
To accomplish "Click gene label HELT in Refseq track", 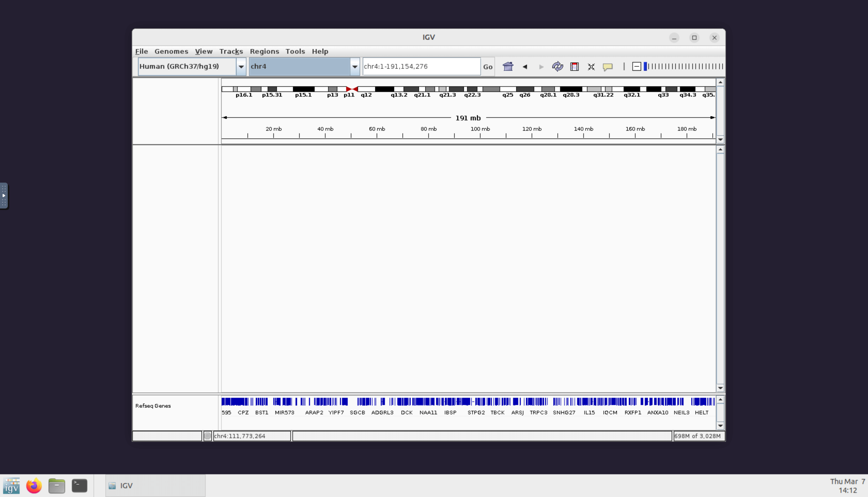I will pyautogui.click(x=701, y=412).
